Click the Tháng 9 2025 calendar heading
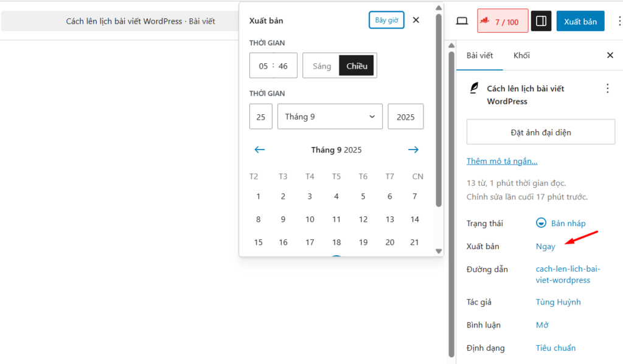This screenshot has height=364, width=623. pyautogui.click(x=336, y=149)
